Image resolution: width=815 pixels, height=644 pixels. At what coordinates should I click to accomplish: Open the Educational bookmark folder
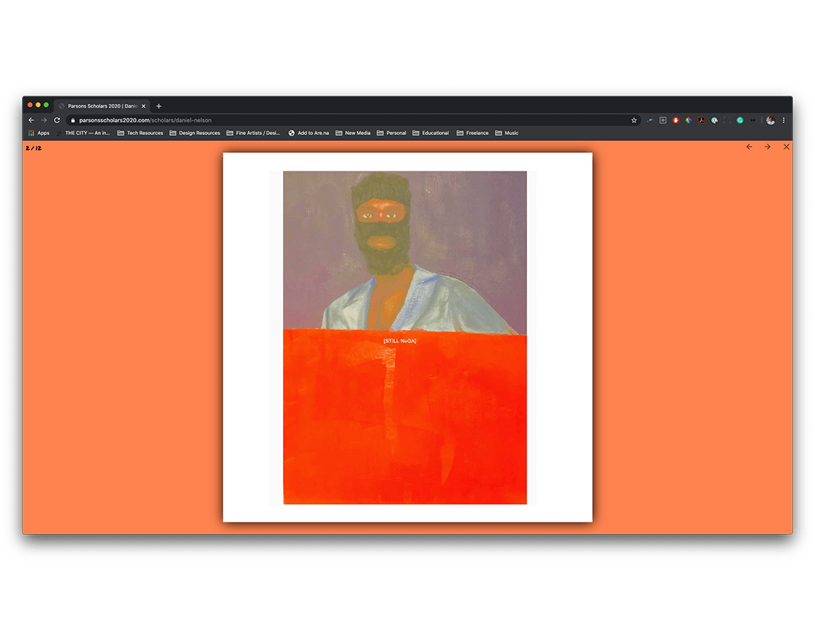tap(431, 133)
